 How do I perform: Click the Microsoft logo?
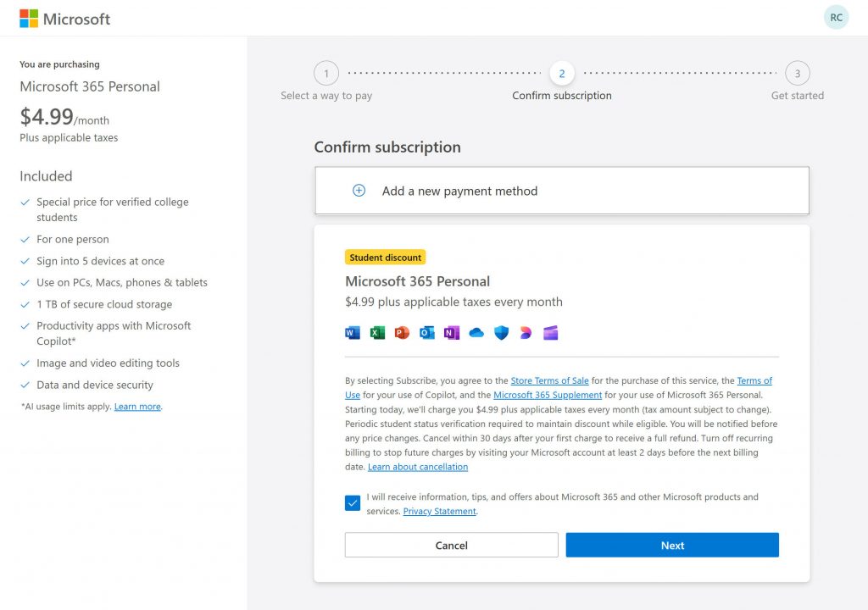(63, 18)
